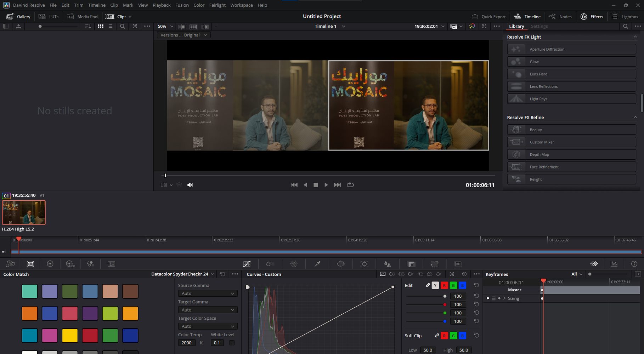Viewport: 644px width, 354px height.
Task: Open the Information palette
Action: click(x=634, y=264)
